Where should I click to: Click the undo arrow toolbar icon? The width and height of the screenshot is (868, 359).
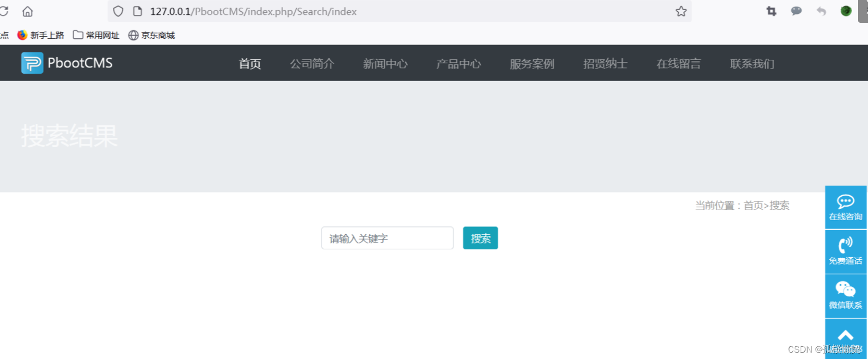point(821,11)
